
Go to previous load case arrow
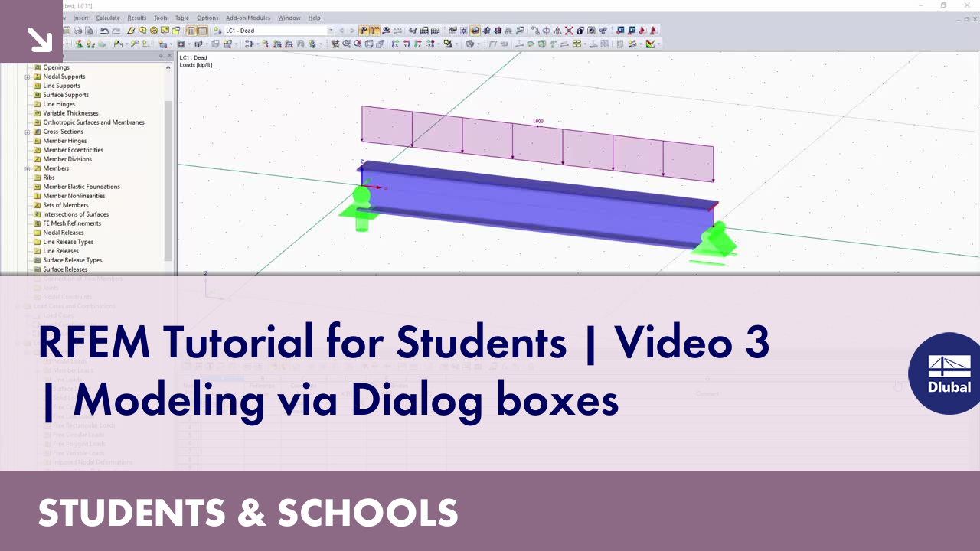[341, 31]
